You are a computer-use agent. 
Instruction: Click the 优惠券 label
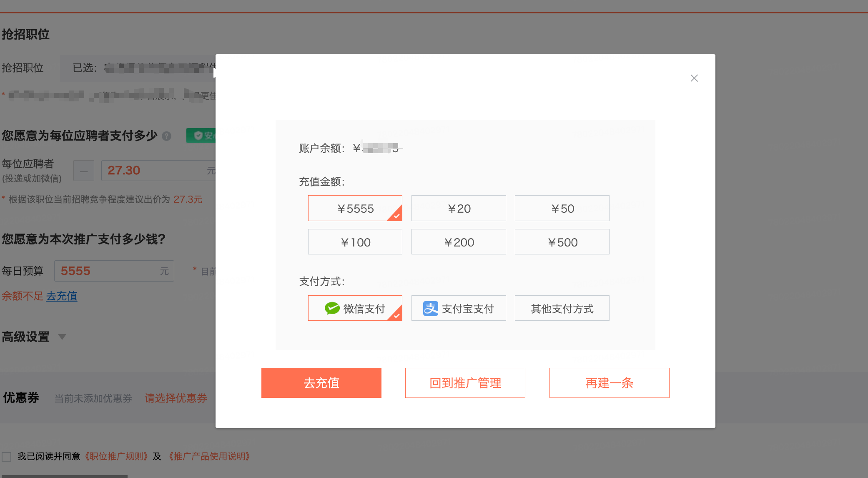point(21,397)
